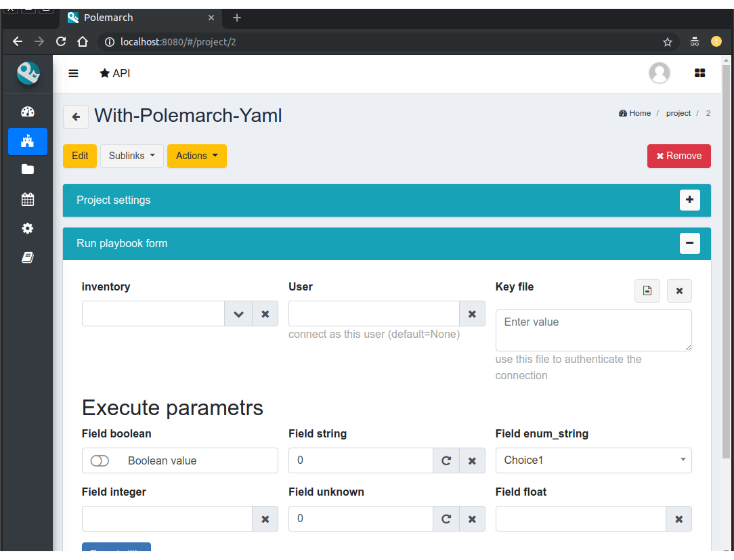Image resolution: width=734 pixels, height=560 pixels.
Task: Open the folder icon in the sidebar
Action: coord(28,169)
